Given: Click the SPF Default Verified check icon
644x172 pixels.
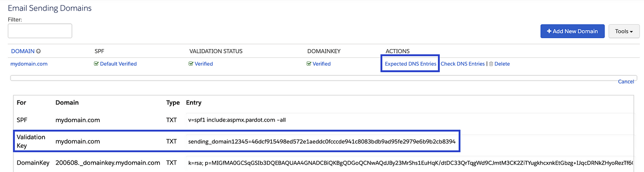Looking at the screenshot, I should [x=96, y=64].
